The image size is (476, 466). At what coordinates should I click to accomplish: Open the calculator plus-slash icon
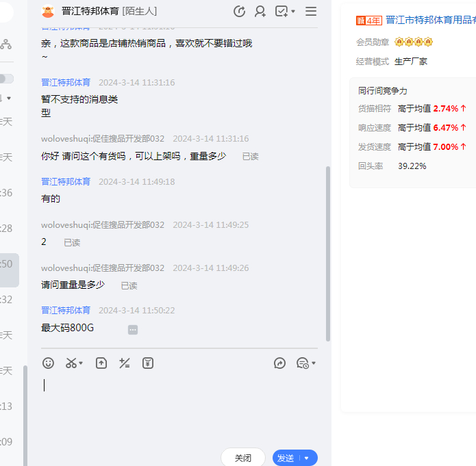click(x=125, y=363)
